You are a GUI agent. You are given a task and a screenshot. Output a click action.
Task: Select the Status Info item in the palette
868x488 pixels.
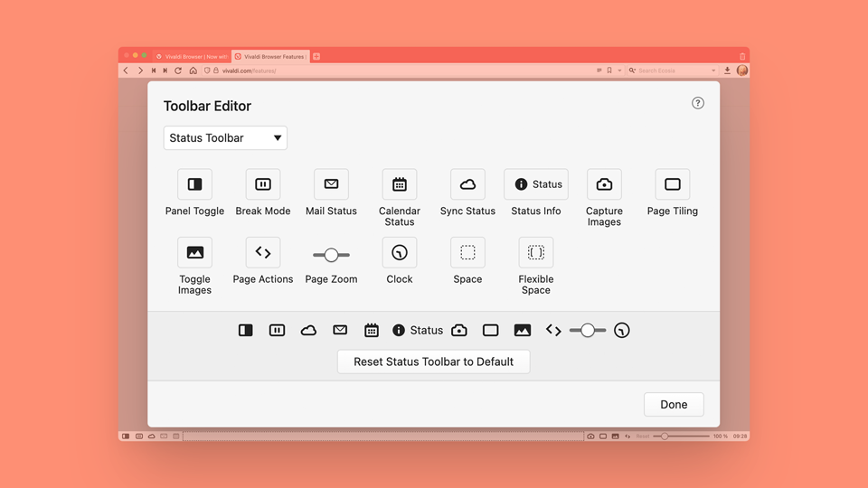tap(536, 184)
